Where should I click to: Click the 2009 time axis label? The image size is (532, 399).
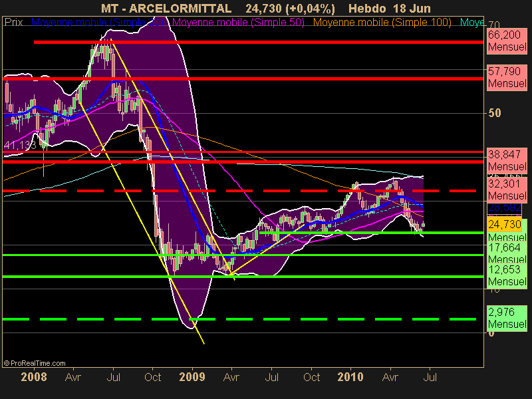point(192,377)
